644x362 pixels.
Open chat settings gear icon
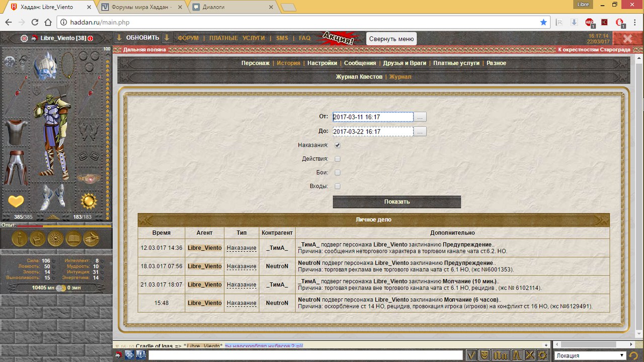(542, 355)
